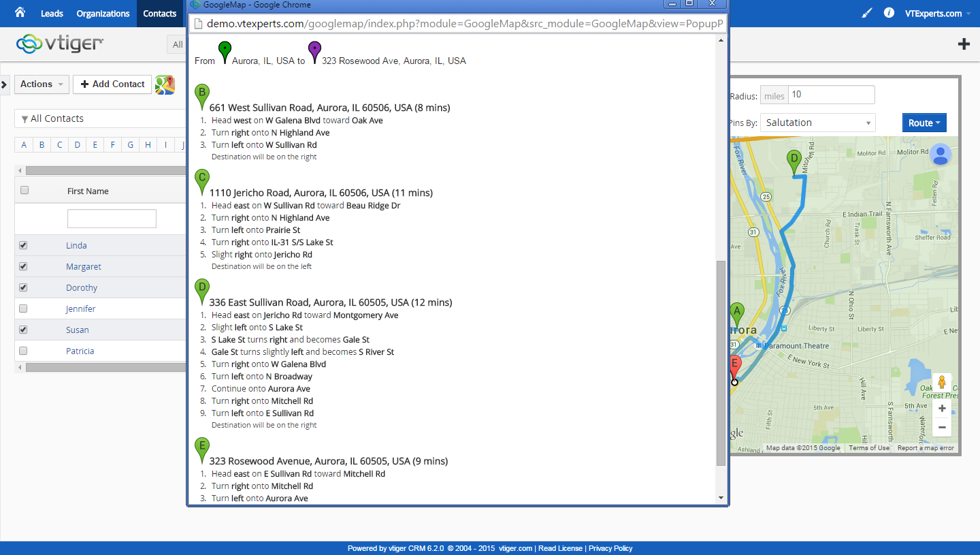This screenshot has width=980, height=555.
Task: Open contact Susan
Action: 78,330
